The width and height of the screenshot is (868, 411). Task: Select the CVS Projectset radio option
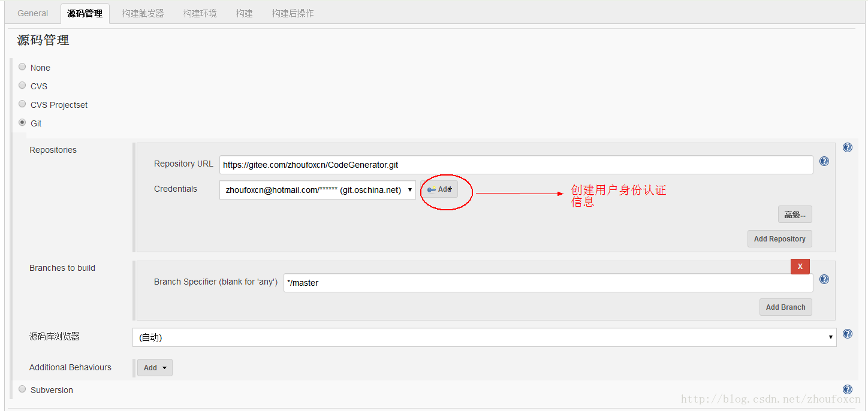22,104
